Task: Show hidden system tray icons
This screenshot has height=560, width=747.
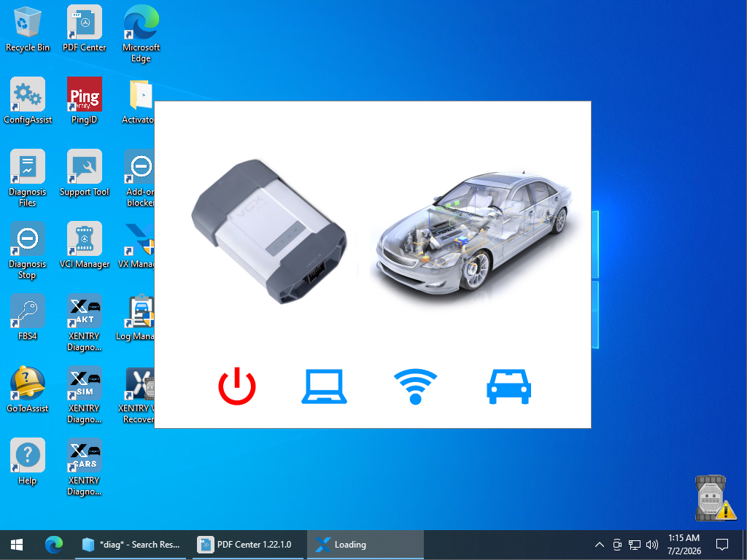Action: pyautogui.click(x=600, y=545)
